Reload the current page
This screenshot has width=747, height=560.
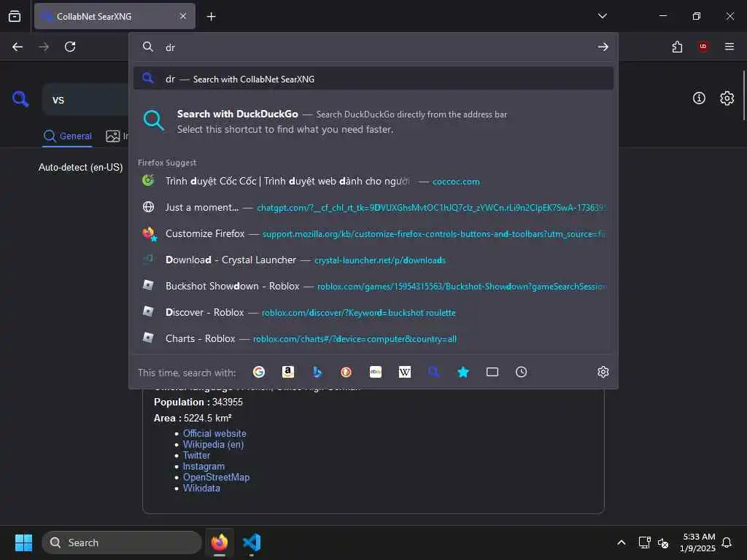[x=70, y=47]
